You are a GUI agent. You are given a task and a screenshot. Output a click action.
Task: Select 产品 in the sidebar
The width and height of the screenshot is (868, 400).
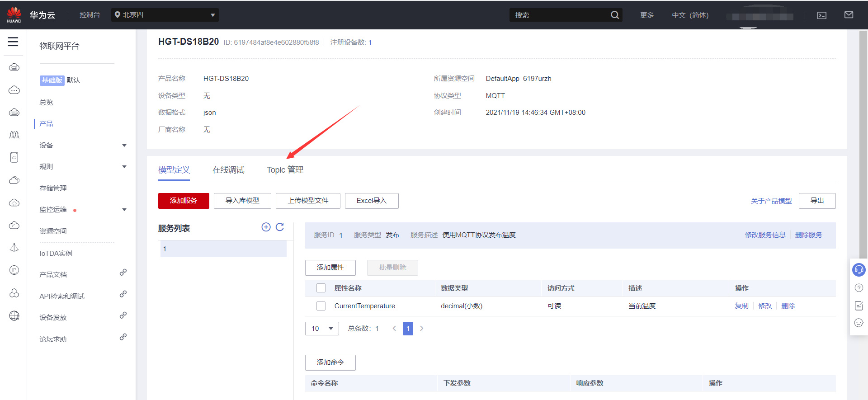46,124
